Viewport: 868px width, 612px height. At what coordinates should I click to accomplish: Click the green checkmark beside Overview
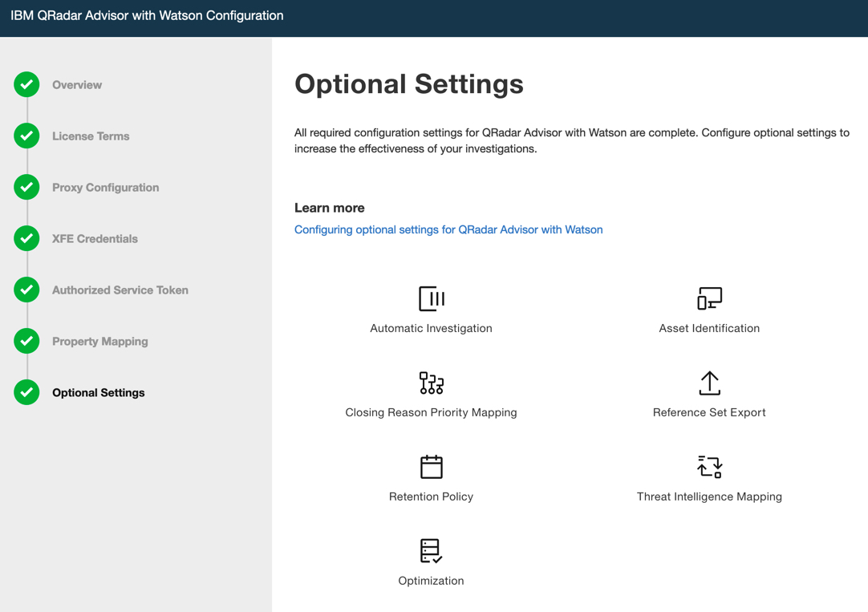coord(26,85)
